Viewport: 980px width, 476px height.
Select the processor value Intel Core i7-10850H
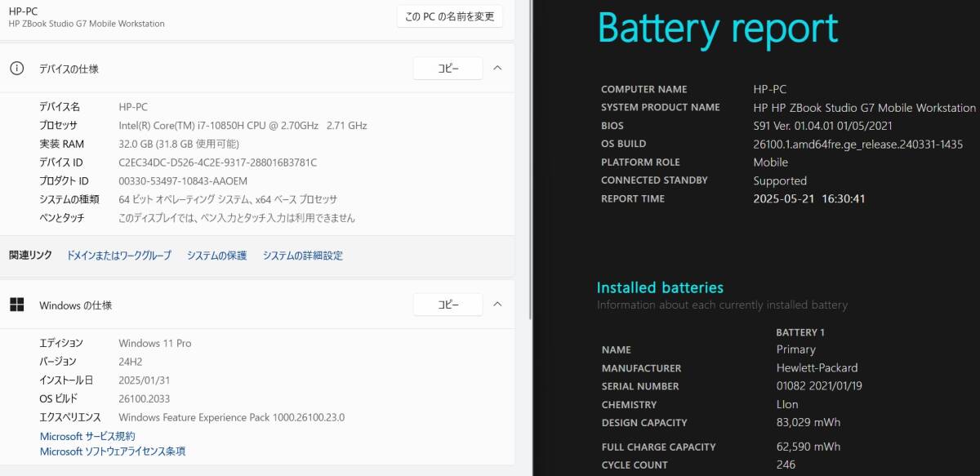coord(243,126)
